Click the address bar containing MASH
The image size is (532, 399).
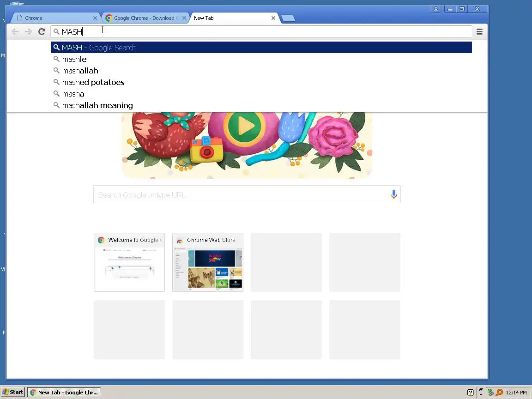point(261,31)
